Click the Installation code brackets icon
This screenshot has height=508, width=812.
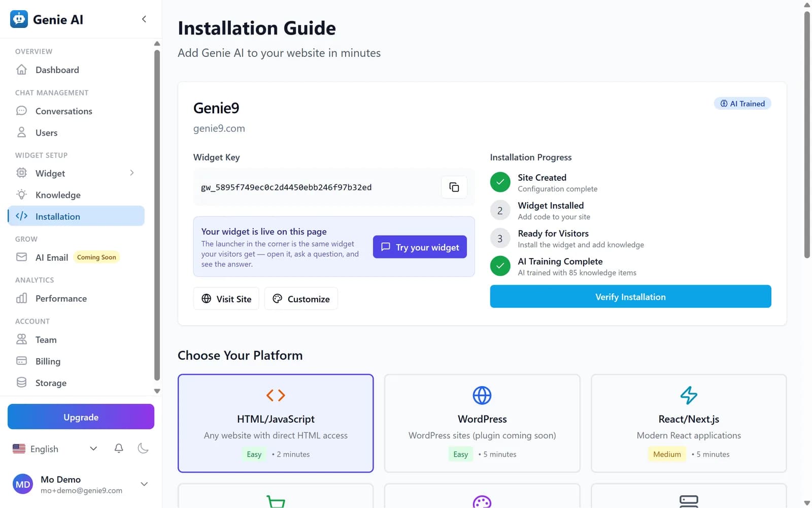point(21,216)
